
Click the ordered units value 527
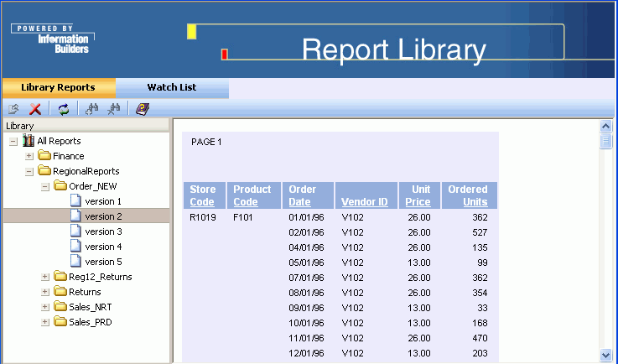click(x=480, y=232)
